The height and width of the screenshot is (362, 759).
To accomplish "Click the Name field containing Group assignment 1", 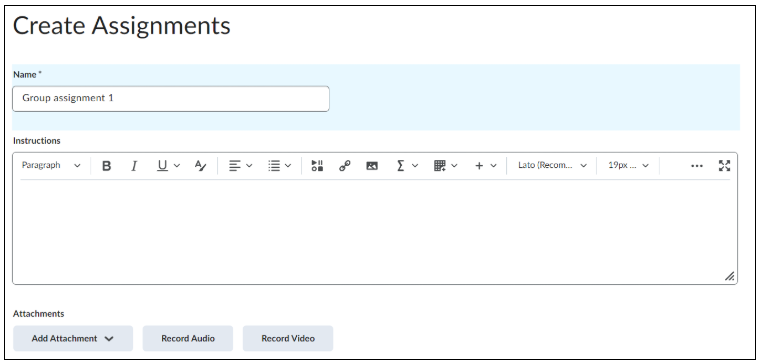I will click(x=171, y=99).
